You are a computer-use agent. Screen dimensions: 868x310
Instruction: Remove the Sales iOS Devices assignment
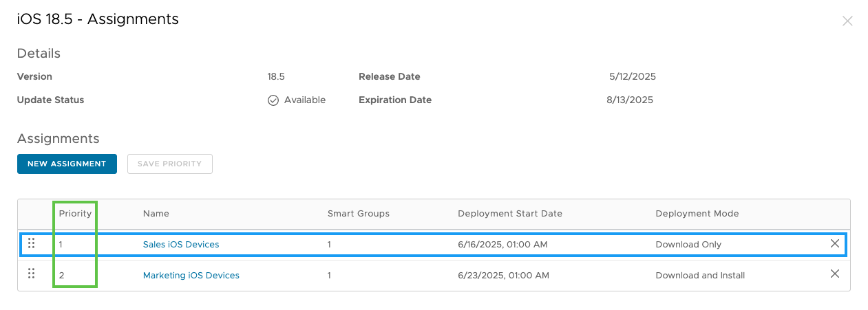coord(834,243)
